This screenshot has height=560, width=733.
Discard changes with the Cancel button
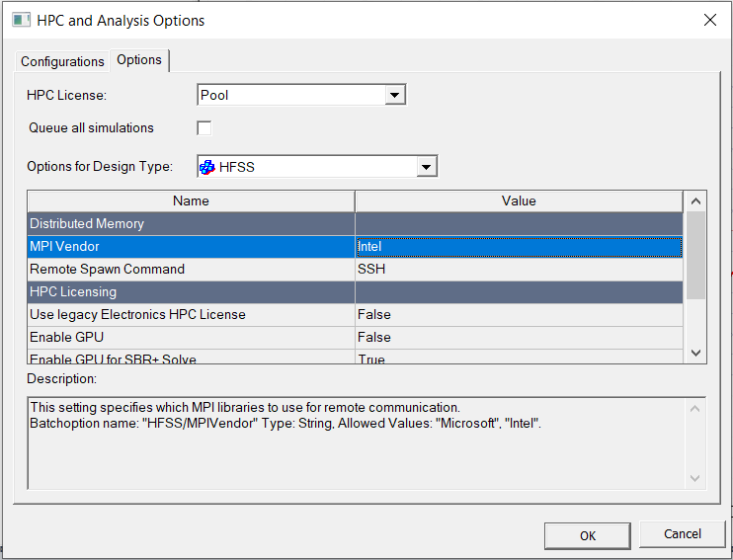tap(682, 533)
